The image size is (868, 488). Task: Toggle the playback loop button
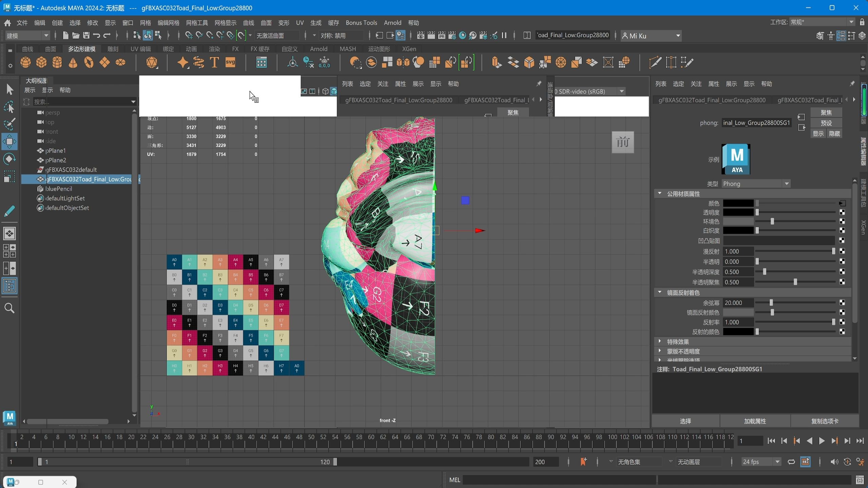(x=791, y=462)
